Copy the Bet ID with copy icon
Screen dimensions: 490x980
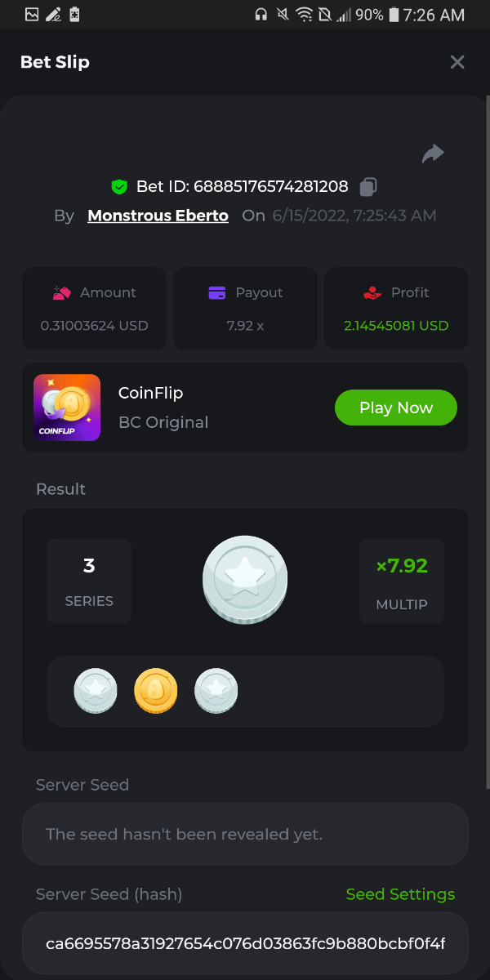pyautogui.click(x=367, y=187)
